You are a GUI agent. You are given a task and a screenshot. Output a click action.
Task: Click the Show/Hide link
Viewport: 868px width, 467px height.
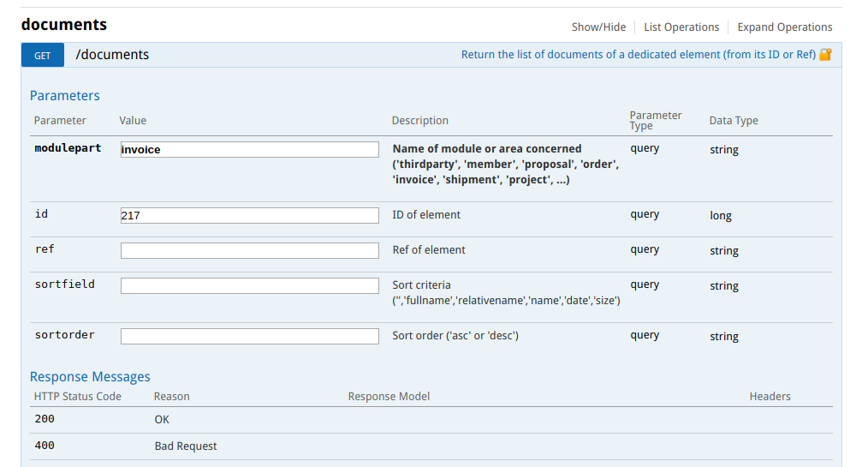598,27
